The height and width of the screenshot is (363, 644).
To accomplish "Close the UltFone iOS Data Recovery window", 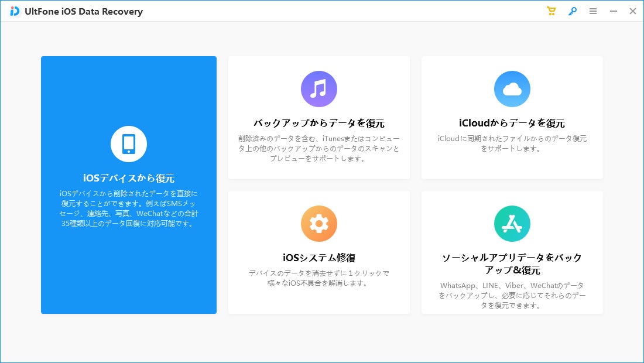I will [632, 12].
